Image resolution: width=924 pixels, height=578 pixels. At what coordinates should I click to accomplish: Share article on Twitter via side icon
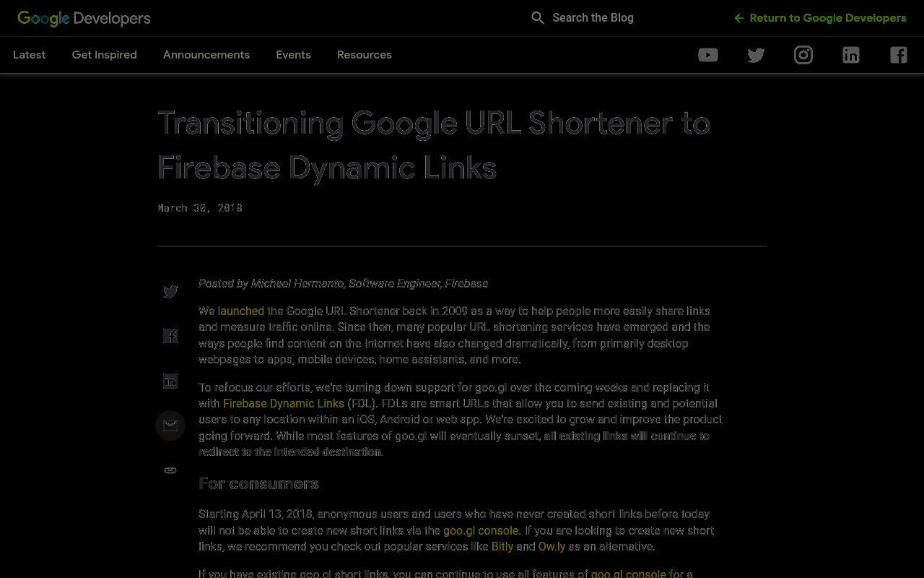coord(170,291)
